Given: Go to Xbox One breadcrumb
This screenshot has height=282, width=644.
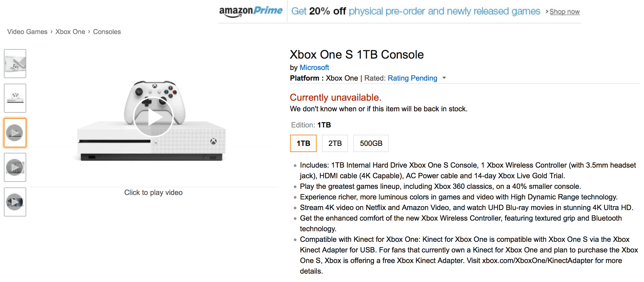Looking at the screenshot, I should pos(70,32).
